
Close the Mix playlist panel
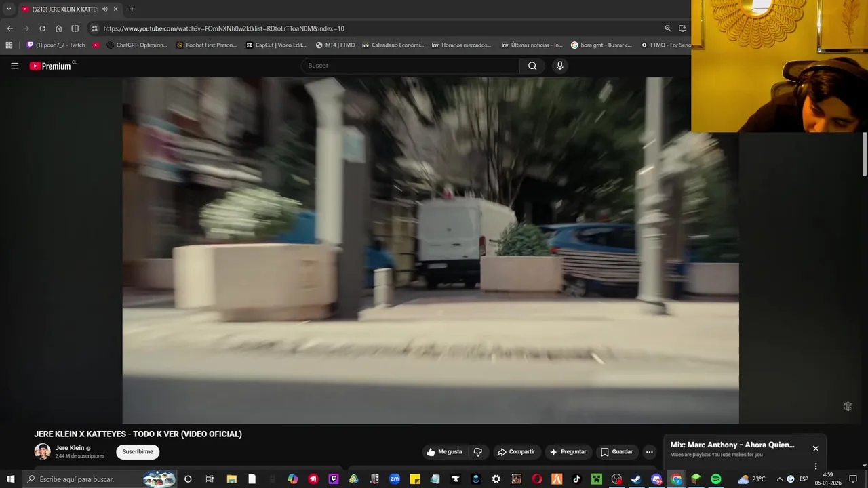[x=816, y=449]
